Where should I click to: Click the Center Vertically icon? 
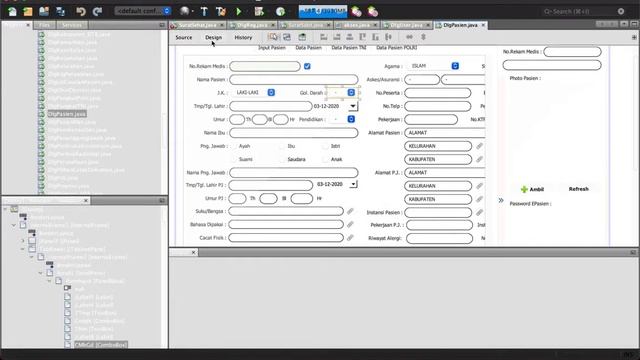pos(389,37)
